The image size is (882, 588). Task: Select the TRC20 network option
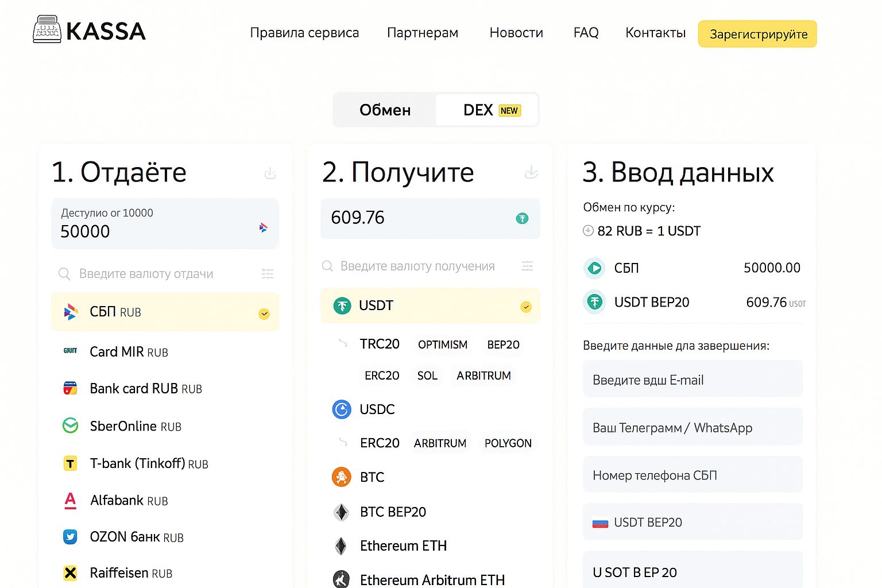[379, 344]
